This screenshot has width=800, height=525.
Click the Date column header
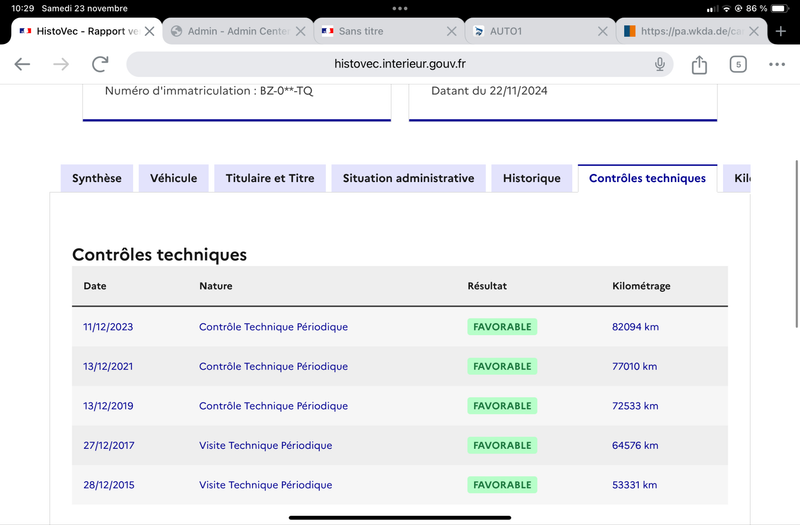click(95, 286)
